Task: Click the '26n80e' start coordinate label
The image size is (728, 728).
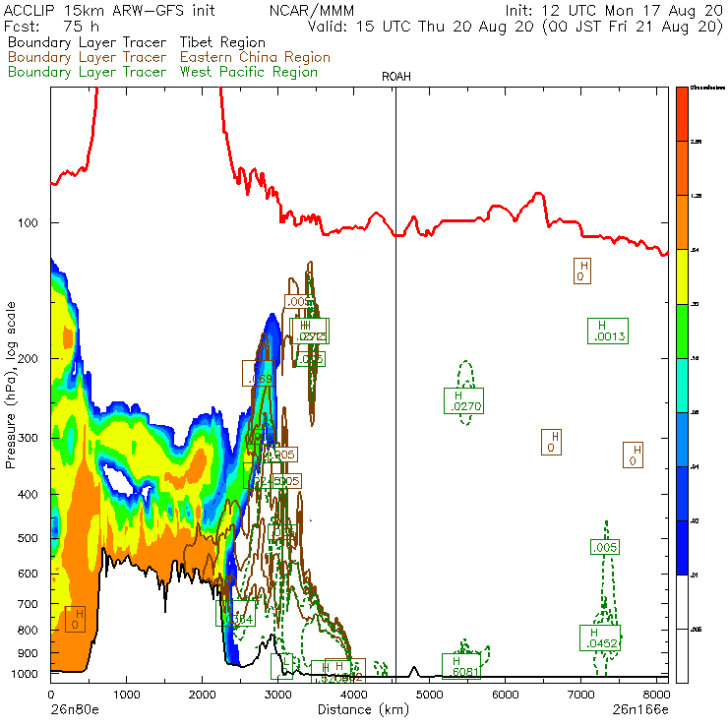Action: (75, 710)
